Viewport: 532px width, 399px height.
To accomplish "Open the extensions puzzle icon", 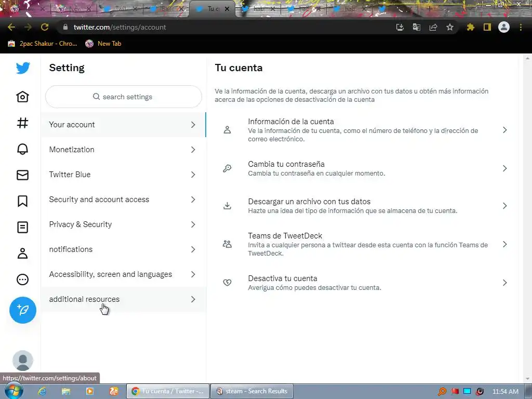I will point(471,27).
